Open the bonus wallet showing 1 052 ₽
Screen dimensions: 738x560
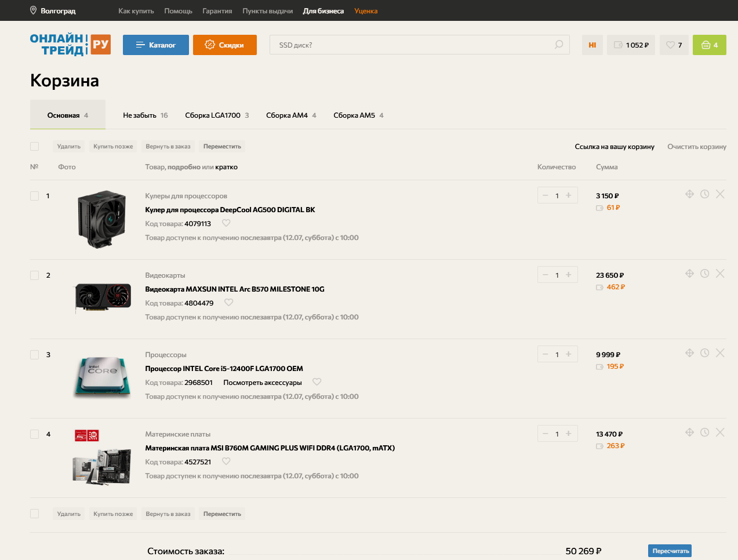631,45
